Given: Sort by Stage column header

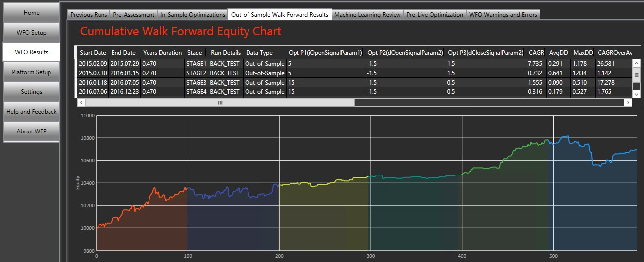Looking at the screenshot, I should click(x=195, y=53).
